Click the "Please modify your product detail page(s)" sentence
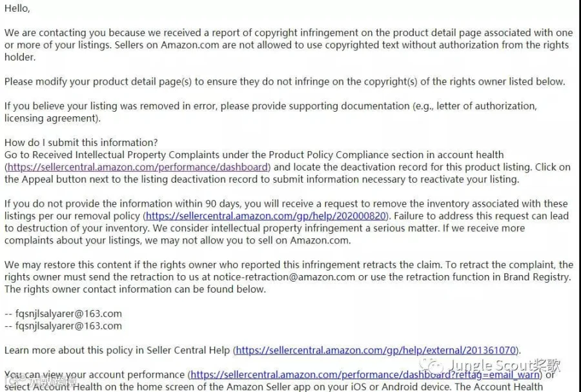This screenshot has width=581, height=392. (x=285, y=81)
